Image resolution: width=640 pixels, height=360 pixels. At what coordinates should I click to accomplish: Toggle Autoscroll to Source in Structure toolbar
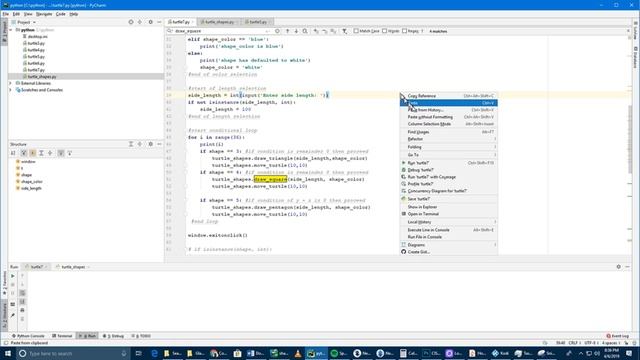tap(61, 153)
